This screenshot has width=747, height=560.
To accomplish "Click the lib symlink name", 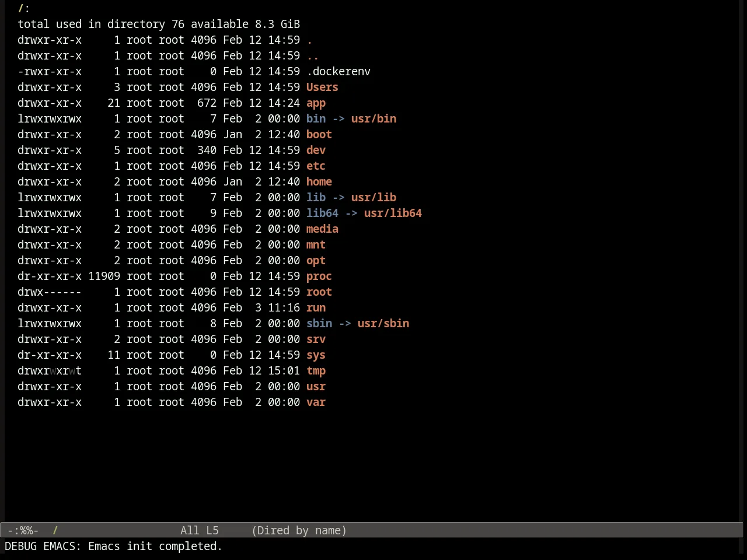I will coord(316,198).
